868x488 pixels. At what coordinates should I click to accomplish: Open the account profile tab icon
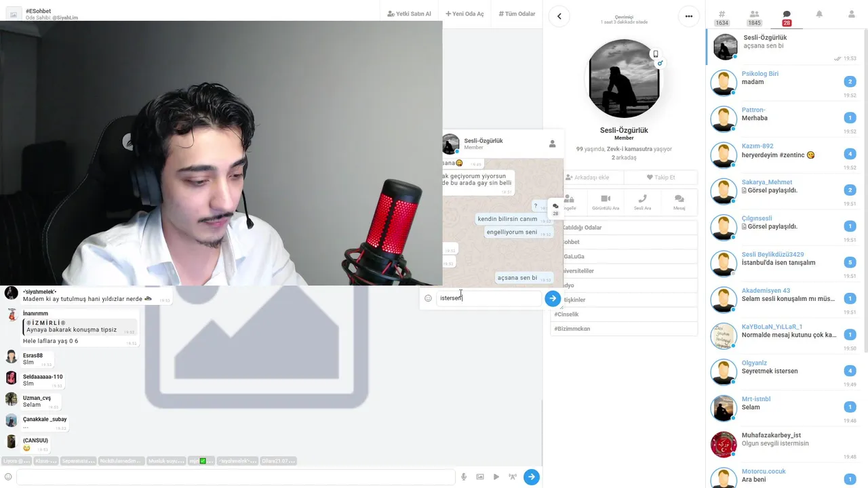(x=852, y=14)
